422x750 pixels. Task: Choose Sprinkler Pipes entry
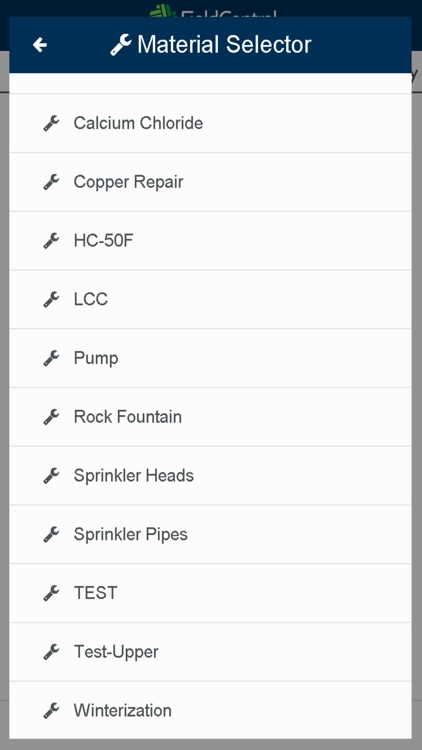coord(211,535)
